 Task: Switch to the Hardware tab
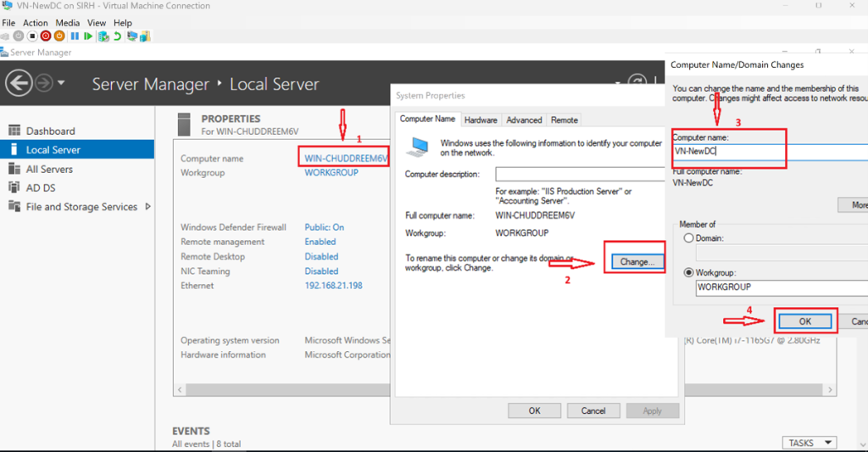481,120
